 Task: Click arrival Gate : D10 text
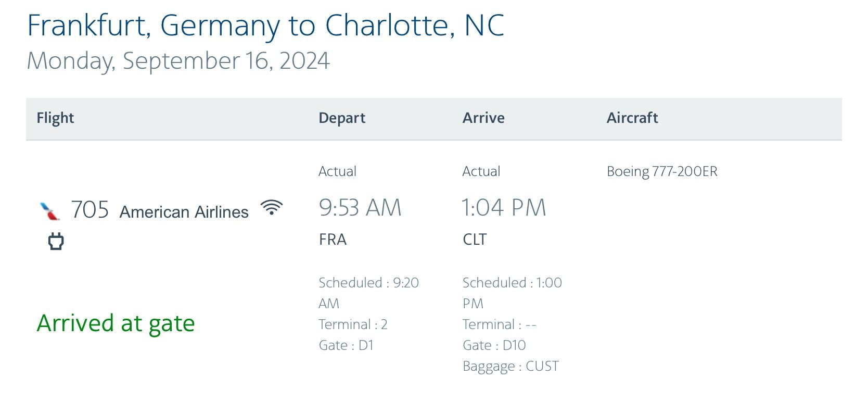tap(494, 345)
